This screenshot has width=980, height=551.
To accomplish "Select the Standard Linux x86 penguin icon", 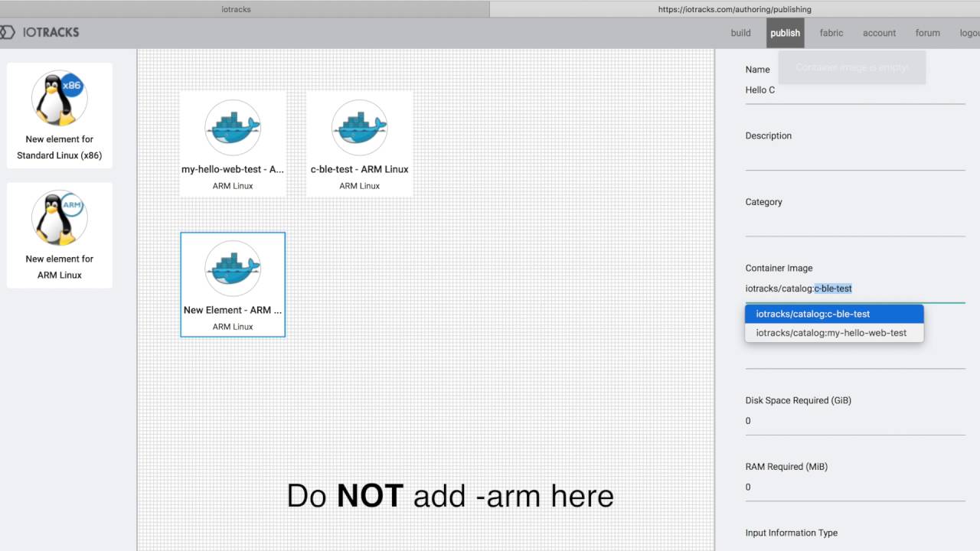I will pos(60,99).
